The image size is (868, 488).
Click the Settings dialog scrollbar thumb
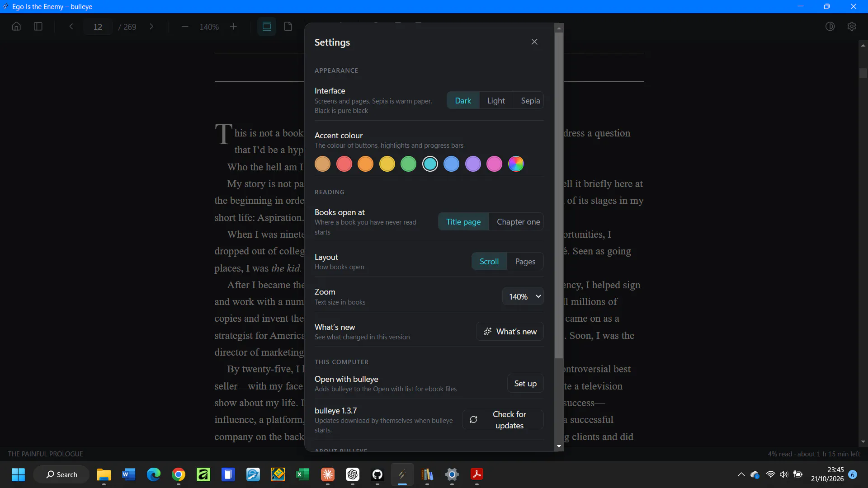click(559, 194)
